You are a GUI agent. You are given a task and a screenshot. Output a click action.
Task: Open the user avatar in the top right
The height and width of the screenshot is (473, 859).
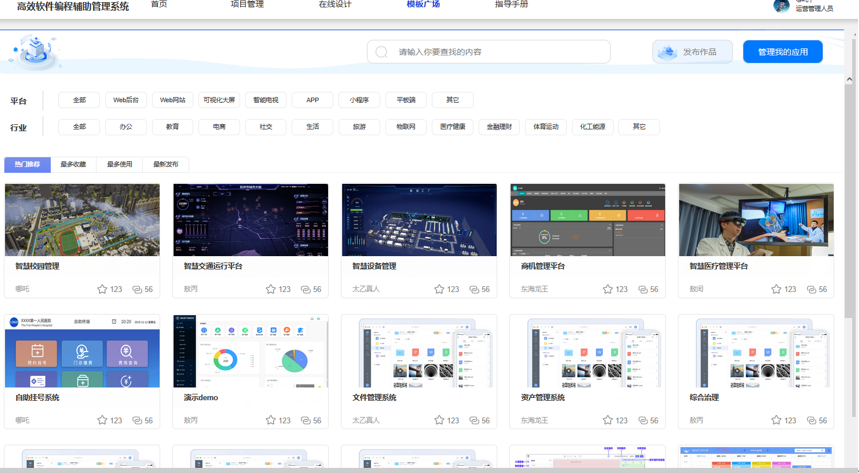781,5
